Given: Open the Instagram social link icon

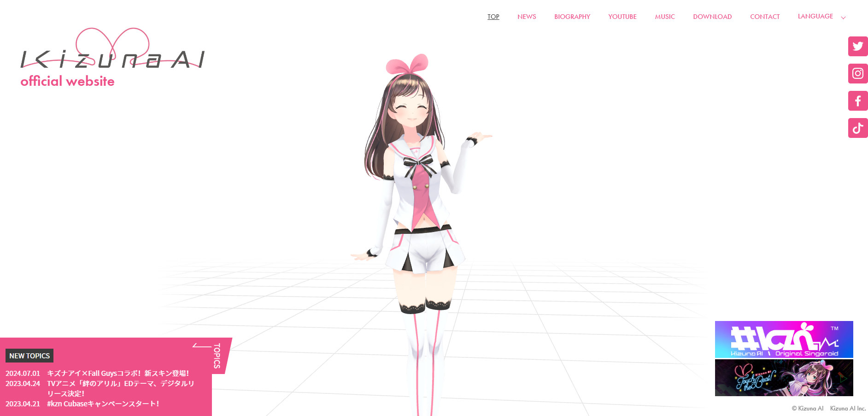Looking at the screenshot, I should (x=858, y=74).
